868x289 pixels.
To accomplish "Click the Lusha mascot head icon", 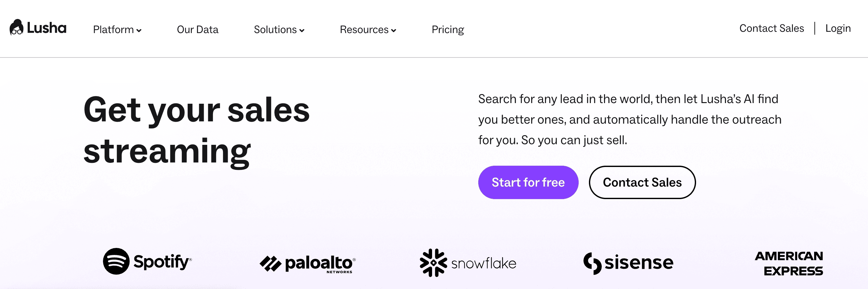I will (16, 27).
